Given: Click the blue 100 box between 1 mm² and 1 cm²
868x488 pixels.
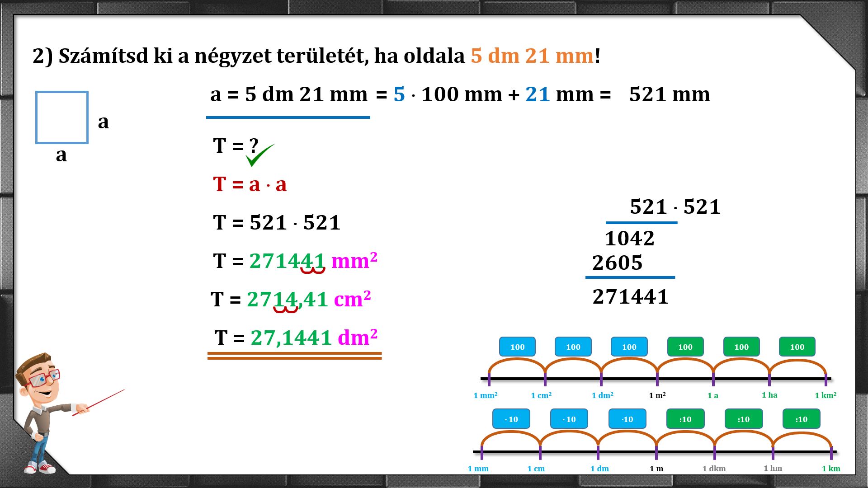Looking at the screenshot, I should tap(517, 347).
